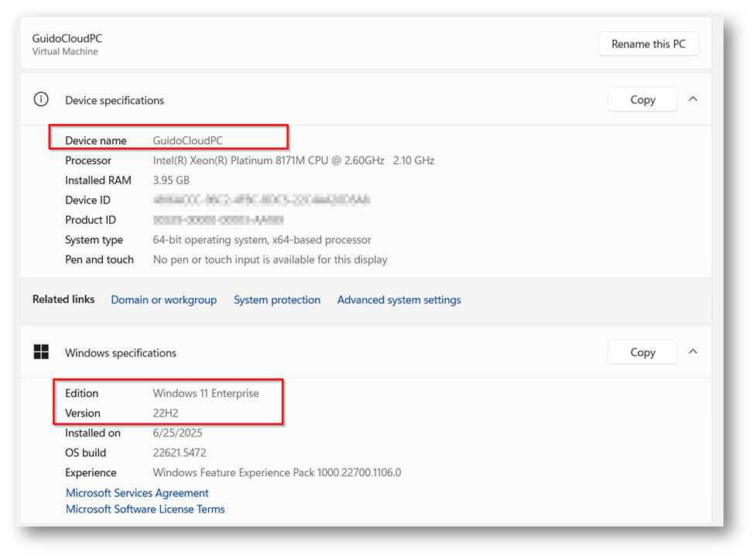The image size is (756, 559).
Task: Copy the Windows specifications
Action: coord(642,352)
